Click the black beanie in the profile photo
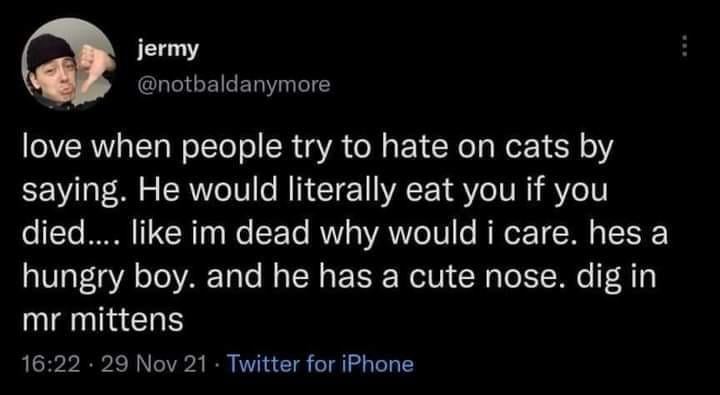This screenshot has height=395, width=720. (50, 50)
